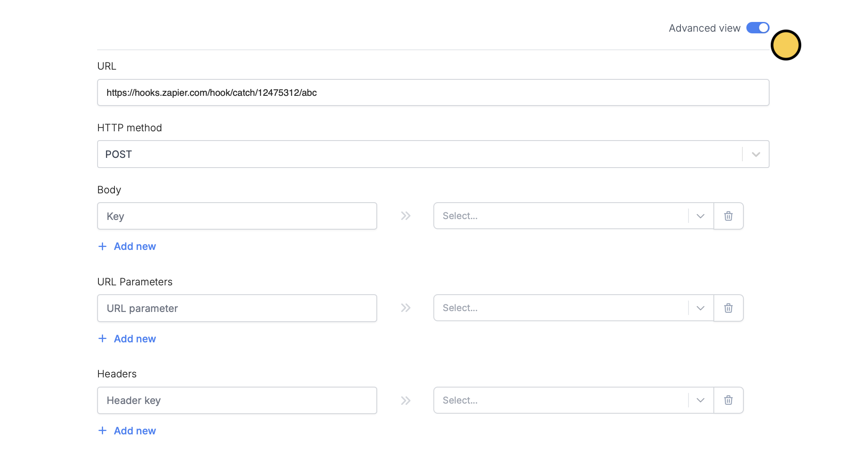The width and height of the screenshot is (868, 450).
Task: Open the Select dropdown for Body value
Action: pyautogui.click(x=700, y=216)
